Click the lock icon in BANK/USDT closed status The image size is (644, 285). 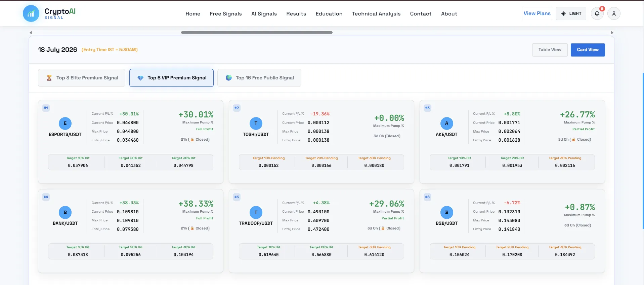click(x=192, y=228)
